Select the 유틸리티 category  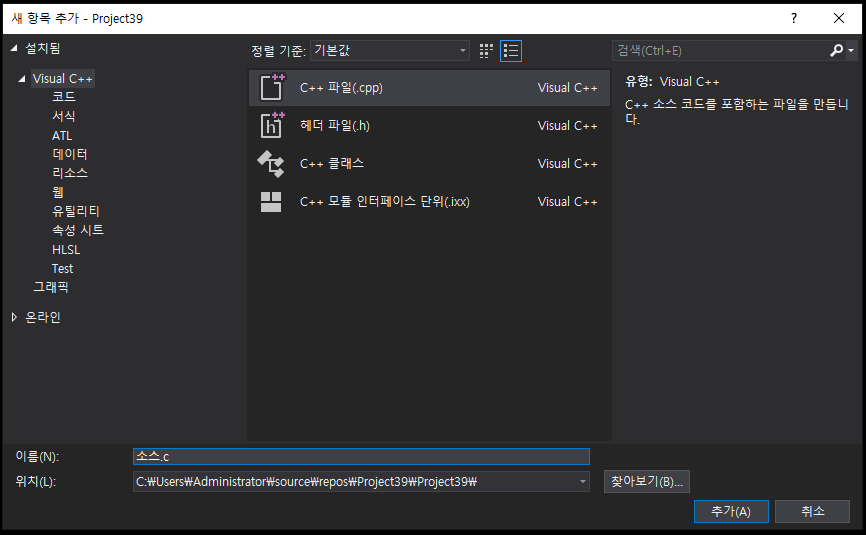[76, 211]
